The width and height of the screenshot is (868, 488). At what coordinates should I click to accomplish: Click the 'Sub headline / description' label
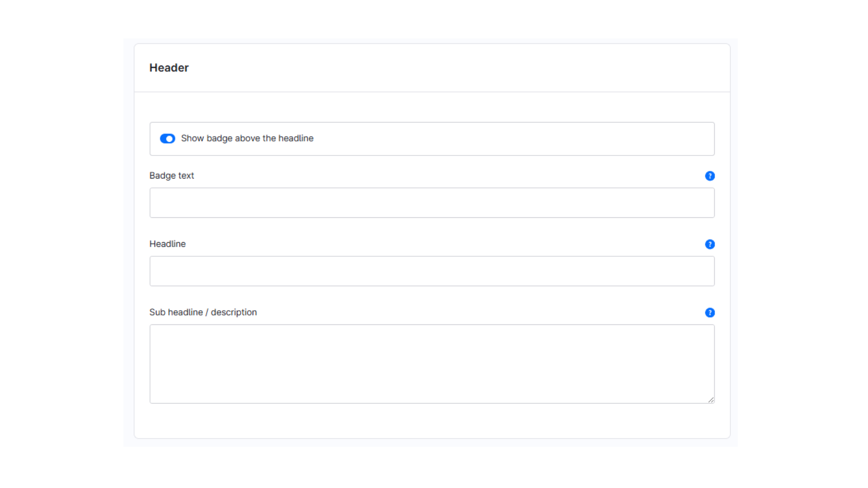(x=203, y=312)
